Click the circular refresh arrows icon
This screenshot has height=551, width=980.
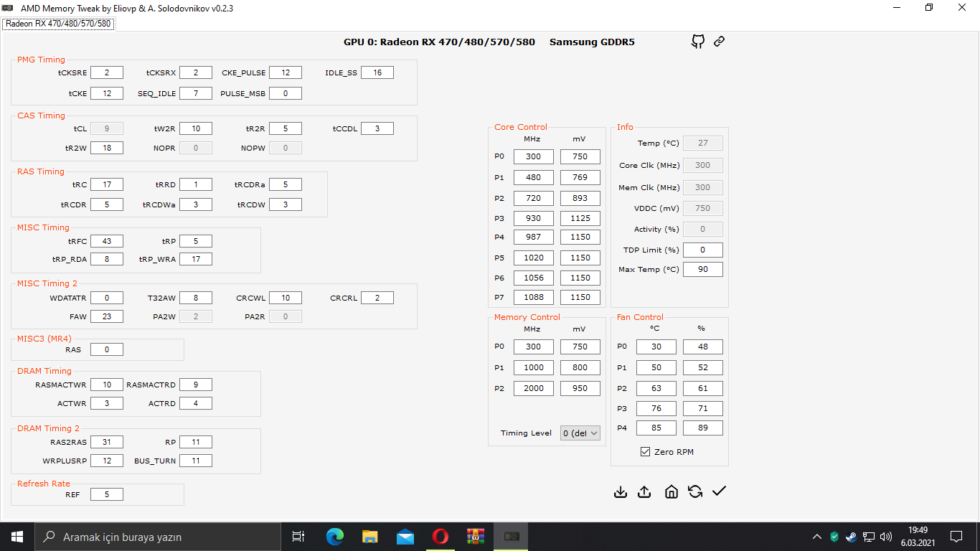695,491
